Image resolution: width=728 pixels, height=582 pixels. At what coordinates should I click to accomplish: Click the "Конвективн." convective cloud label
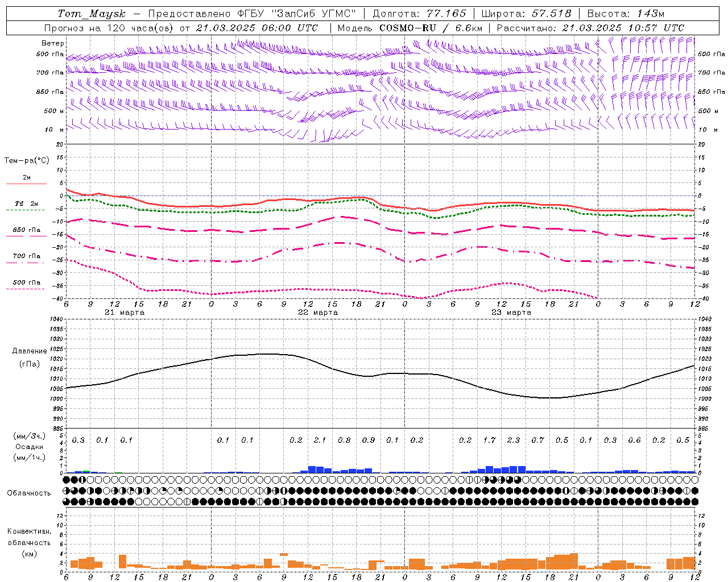(x=29, y=531)
